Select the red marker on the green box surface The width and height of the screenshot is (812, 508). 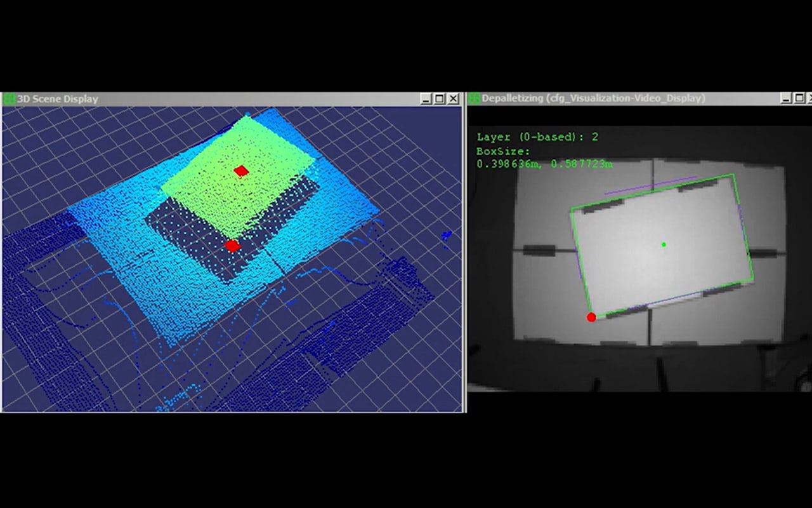tap(241, 171)
